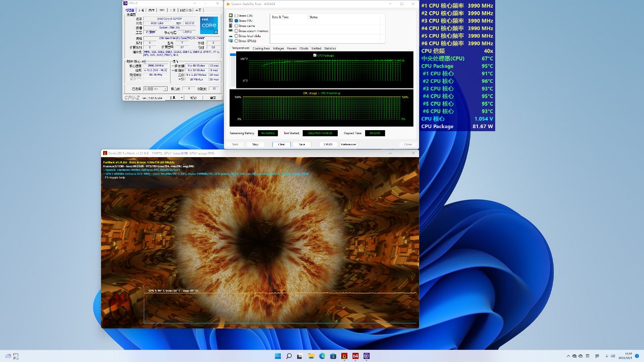Show hidden system tray icons chevron
644x362 pixels.
tap(568, 356)
